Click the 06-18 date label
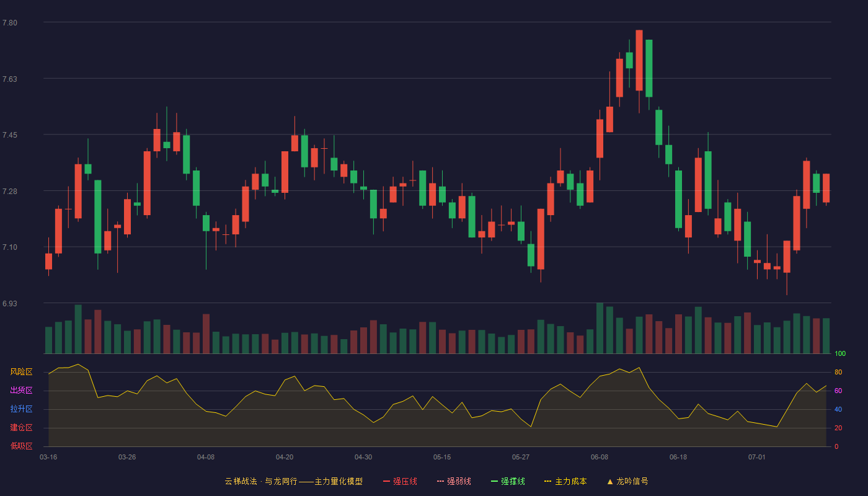 pyautogui.click(x=678, y=457)
